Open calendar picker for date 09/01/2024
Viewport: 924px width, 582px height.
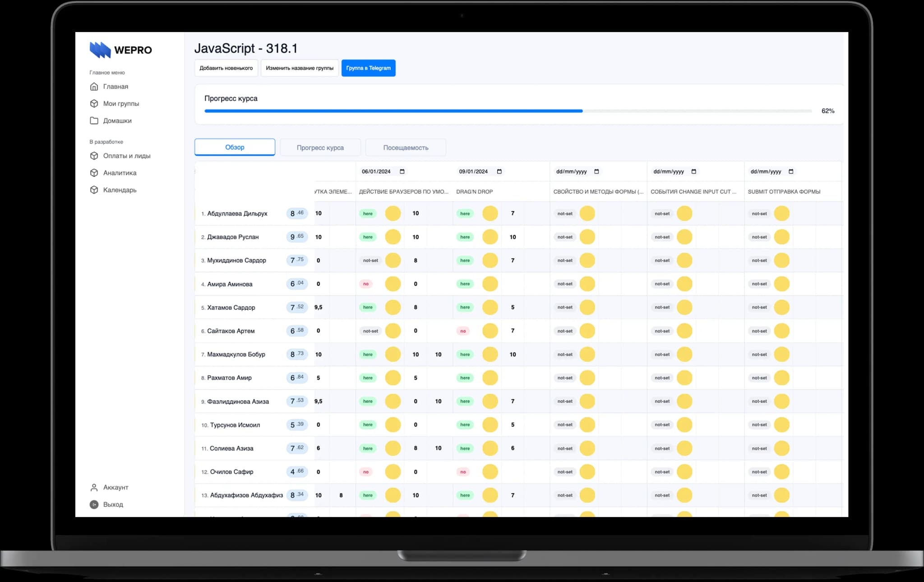pyautogui.click(x=499, y=172)
